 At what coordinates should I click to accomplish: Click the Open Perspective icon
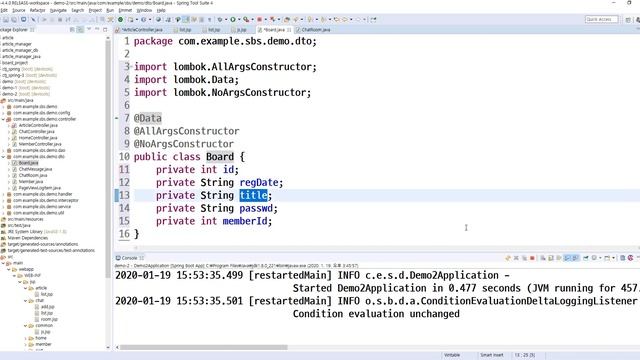pos(628,20)
